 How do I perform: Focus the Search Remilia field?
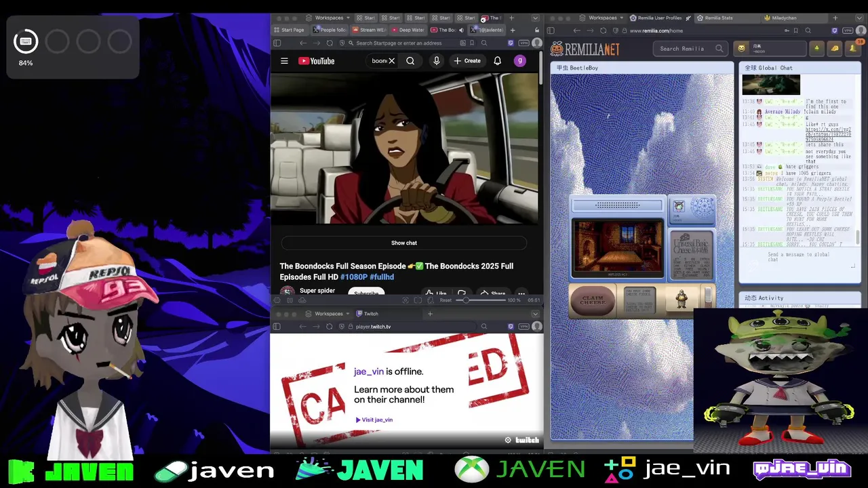coord(691,48)
